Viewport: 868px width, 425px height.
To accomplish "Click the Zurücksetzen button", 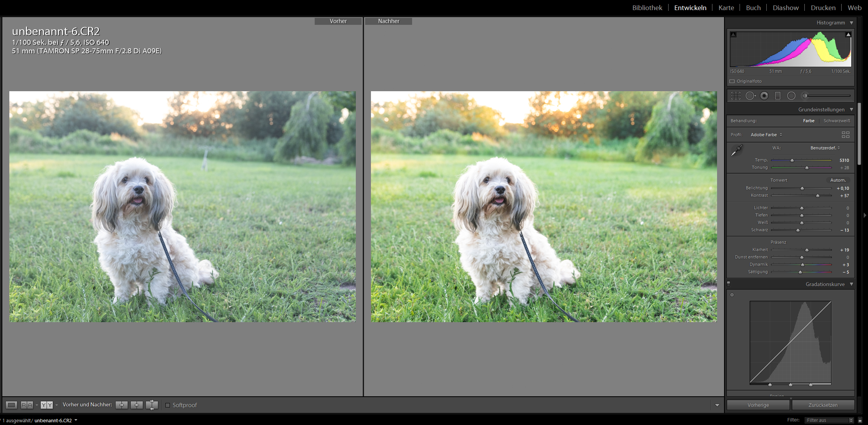I will click(x=823, y=405).
